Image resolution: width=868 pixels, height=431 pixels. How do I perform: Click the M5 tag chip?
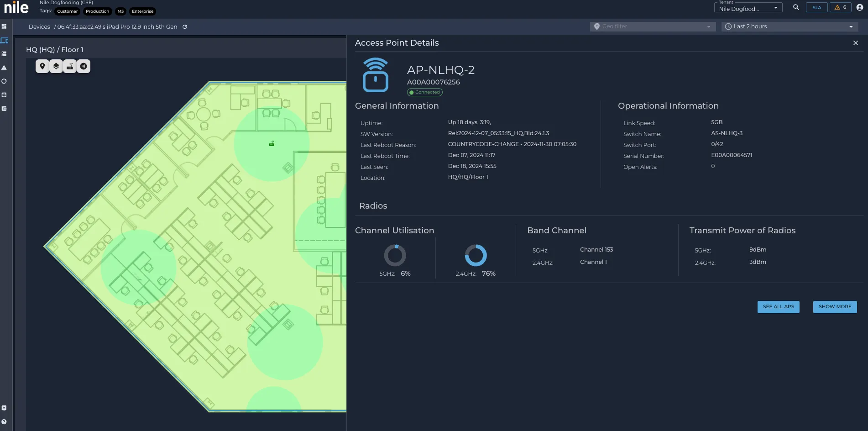(x=120, y=11)
